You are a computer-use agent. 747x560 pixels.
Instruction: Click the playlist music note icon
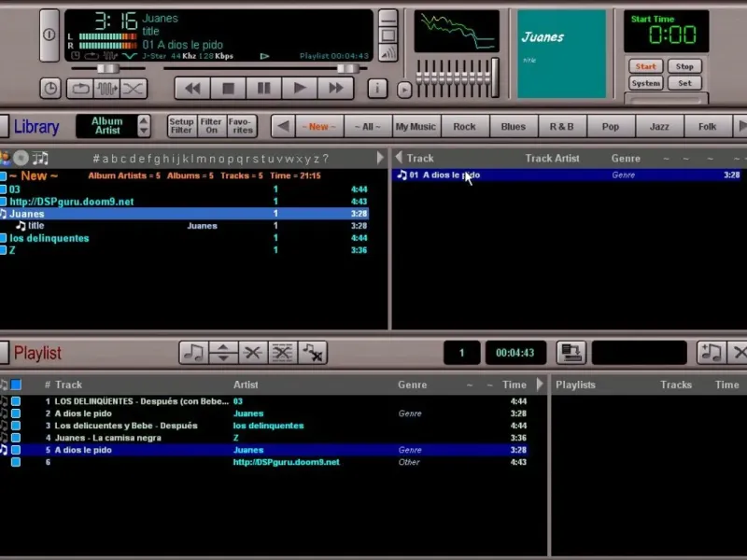point(193,353)
